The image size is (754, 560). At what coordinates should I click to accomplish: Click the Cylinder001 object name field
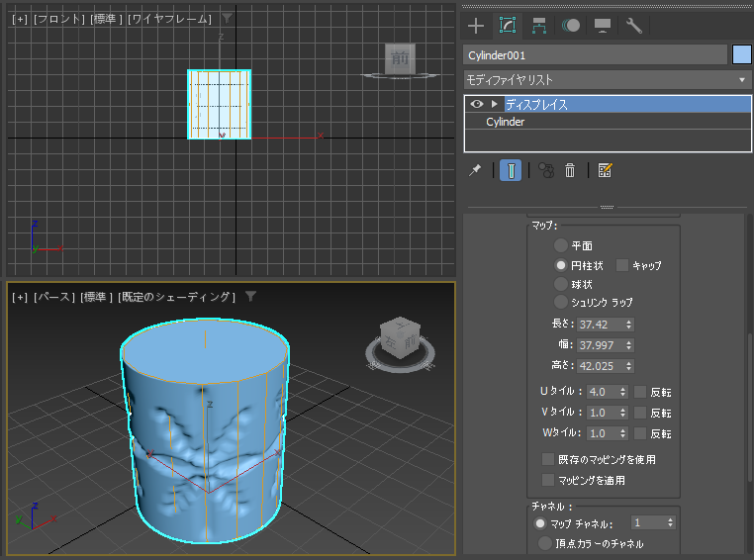tap(596, 54)
